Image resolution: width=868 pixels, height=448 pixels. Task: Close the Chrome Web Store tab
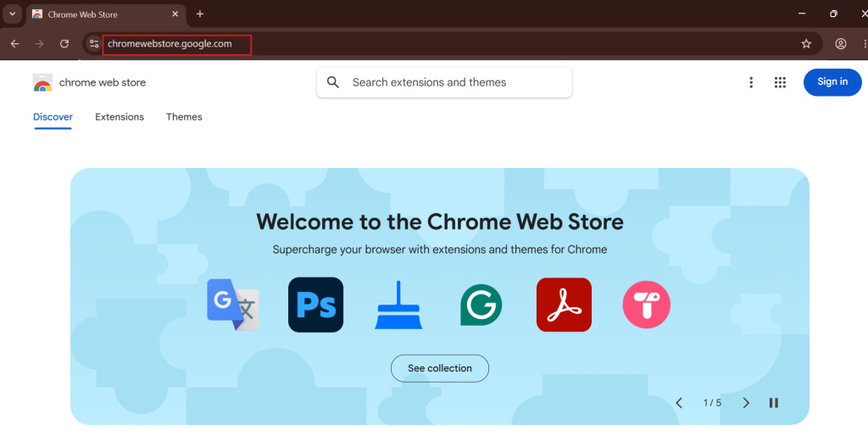[x=175, y=14]
